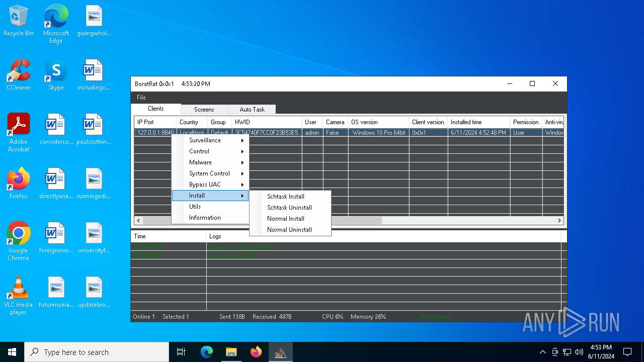Viewport: 644px width, 362px height.
Task: Click the 'Windows 10 Pro 64bit' OS cell
Action: click(x=378, y=133)
